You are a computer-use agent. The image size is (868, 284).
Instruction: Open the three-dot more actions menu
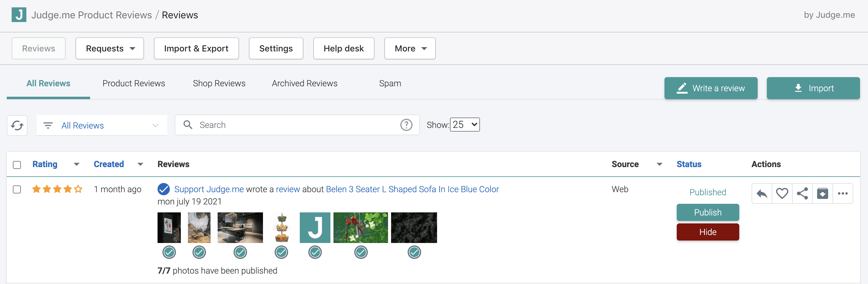pos(842,193)
